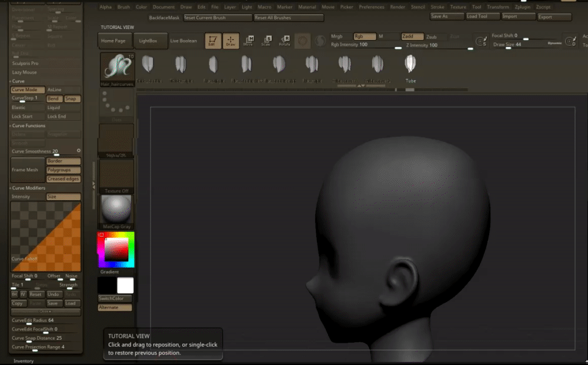Toggle Curve Mode on or off

[28, 89]
